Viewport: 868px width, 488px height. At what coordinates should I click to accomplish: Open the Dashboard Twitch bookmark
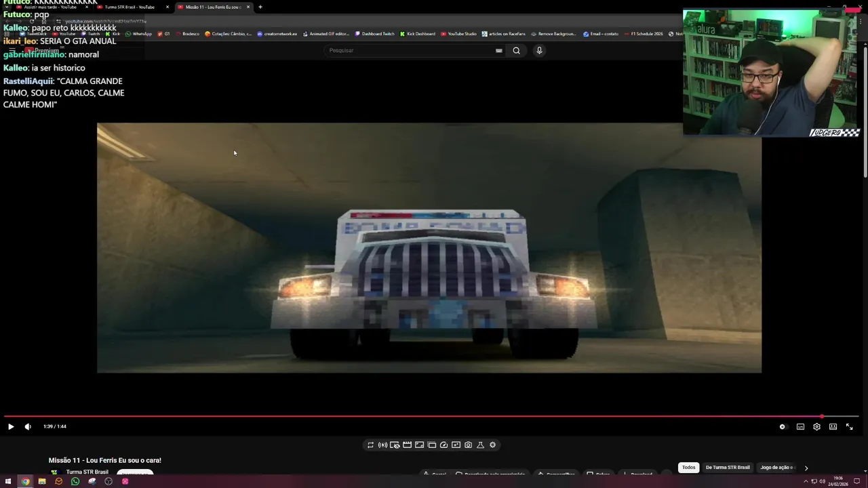click(x=374, y=34)
